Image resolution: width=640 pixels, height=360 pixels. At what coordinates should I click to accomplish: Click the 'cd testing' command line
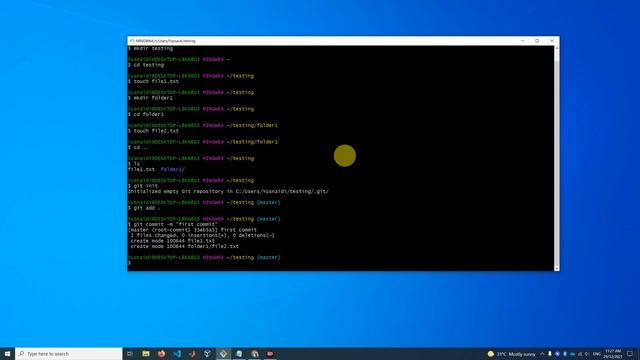pyautogui.click(x=146, y=65)
